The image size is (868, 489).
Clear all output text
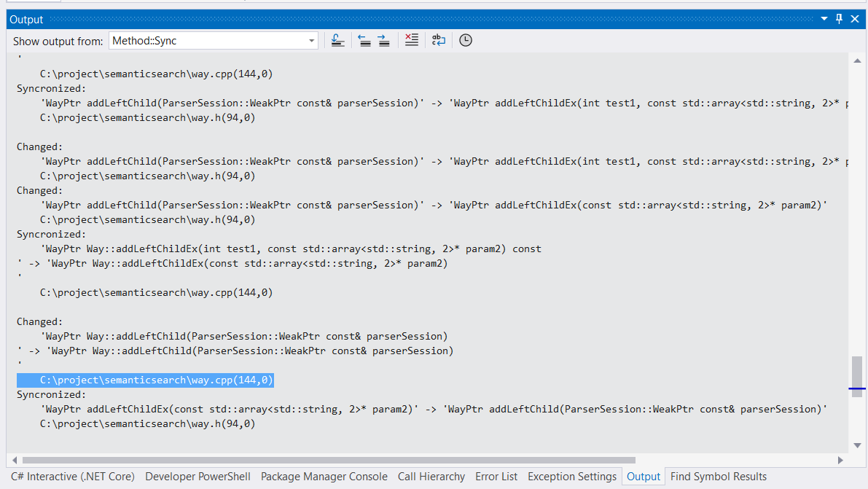[x=412, y=41]
